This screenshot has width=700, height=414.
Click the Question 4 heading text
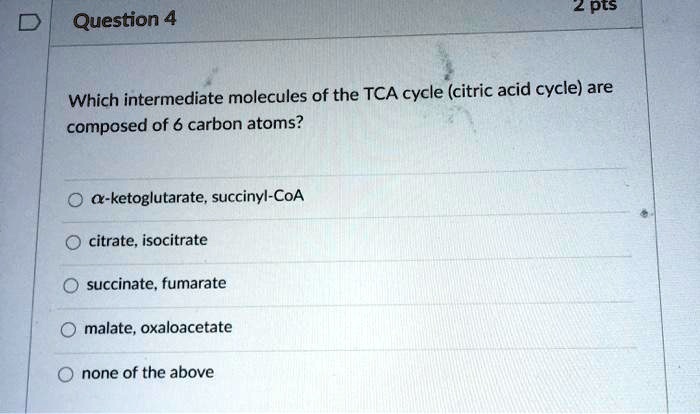[125, 20]
